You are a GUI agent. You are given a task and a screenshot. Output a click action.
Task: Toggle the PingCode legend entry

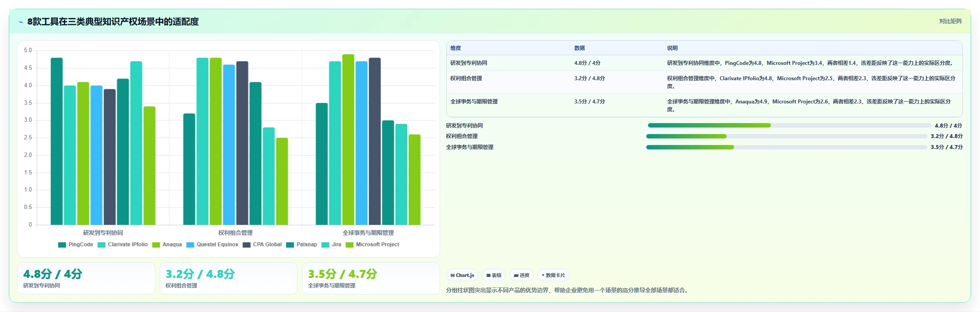click(x=76, y=245)
